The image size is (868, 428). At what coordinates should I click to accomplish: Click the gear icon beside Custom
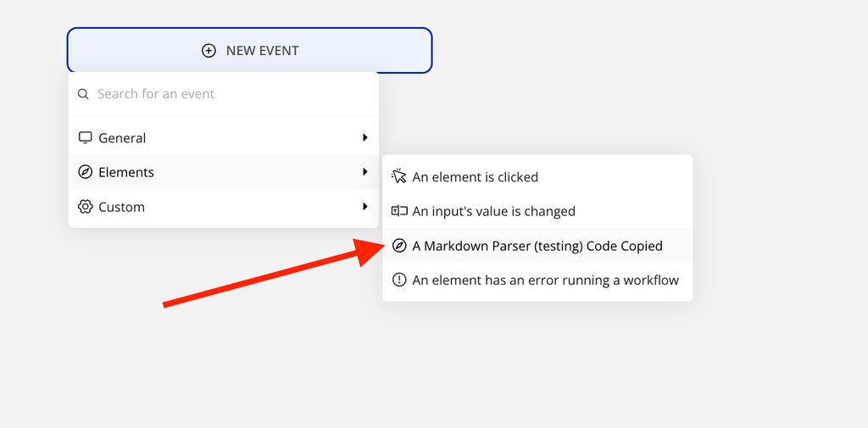click(x=85, y=207)
